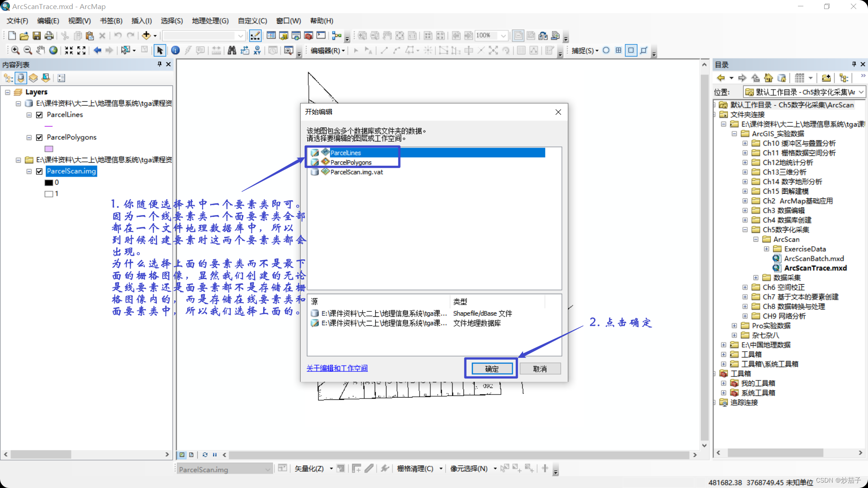Collapse the Layers data frame
The width and height of the screenshot is (868, 488).
pyautogui.click(x=8, y=92)
